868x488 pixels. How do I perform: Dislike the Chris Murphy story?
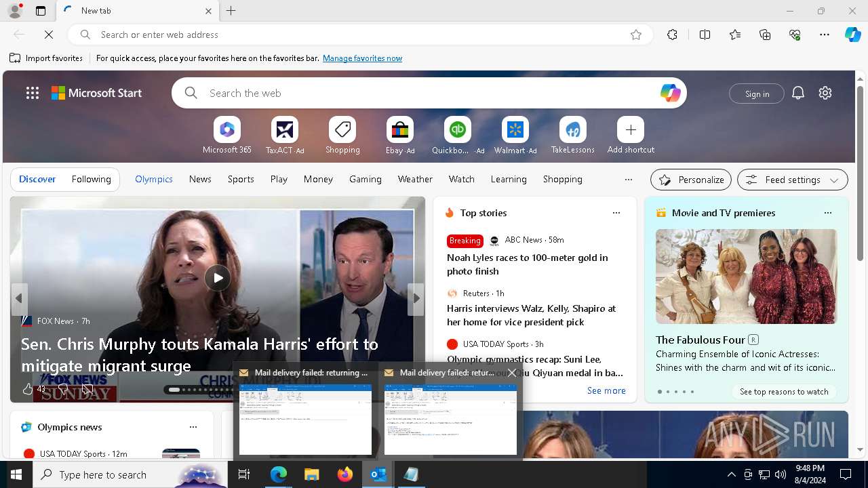tap(63, 389)
